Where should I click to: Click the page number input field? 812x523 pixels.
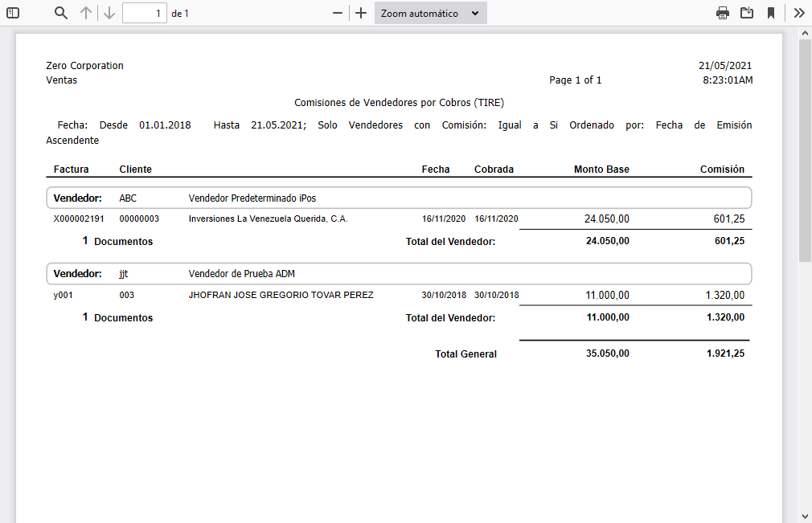pyautogui.click(x=145, y=13)
